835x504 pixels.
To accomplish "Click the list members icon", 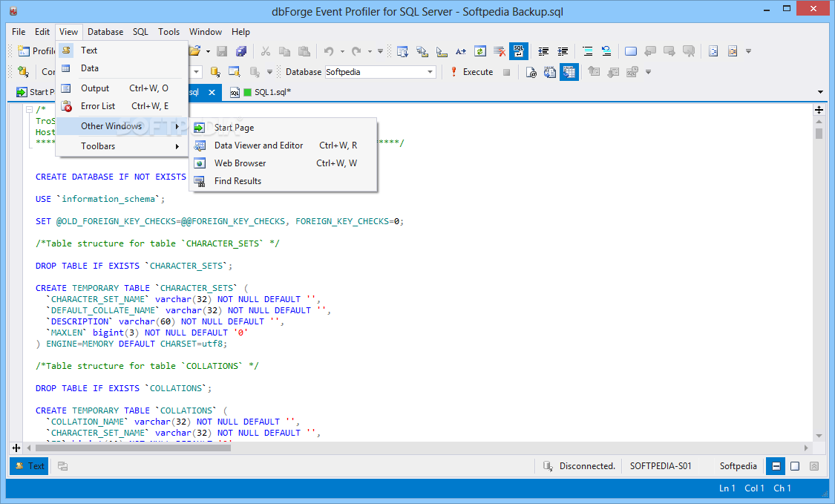I will pos(402,51).
